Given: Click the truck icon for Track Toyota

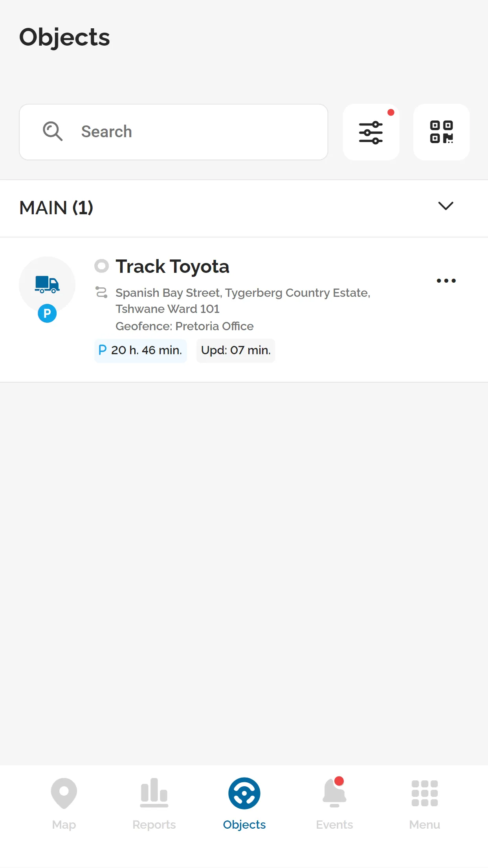Looking at the screenshot, I should tap(47, 284).
